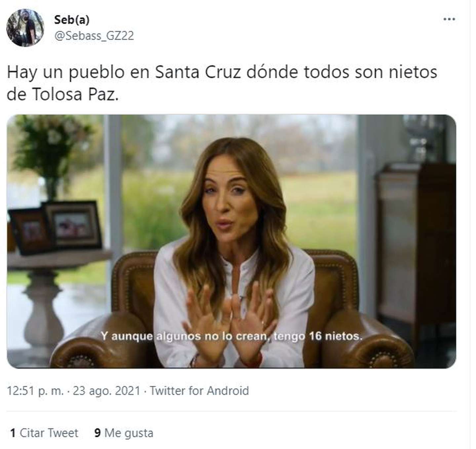Viewport: 476px width, 449px height.
Task: Open the '23 ago. 2021' date link
Action: pos(106,391)
